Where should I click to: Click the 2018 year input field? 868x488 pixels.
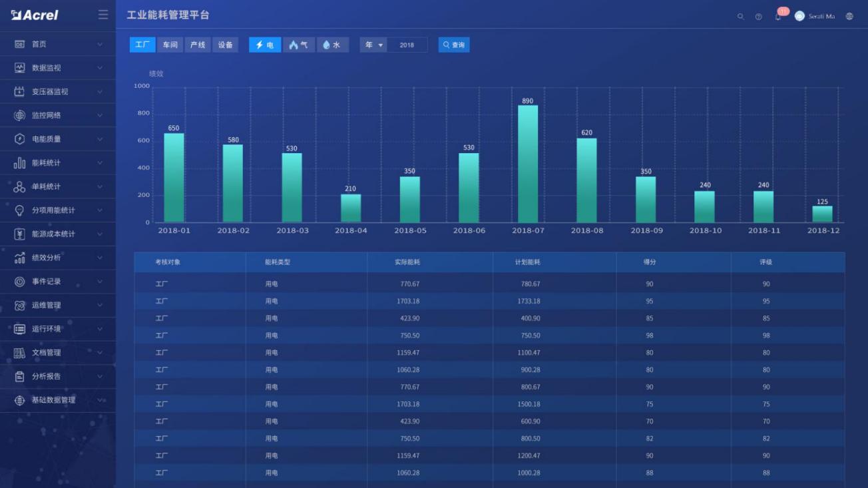408,45
